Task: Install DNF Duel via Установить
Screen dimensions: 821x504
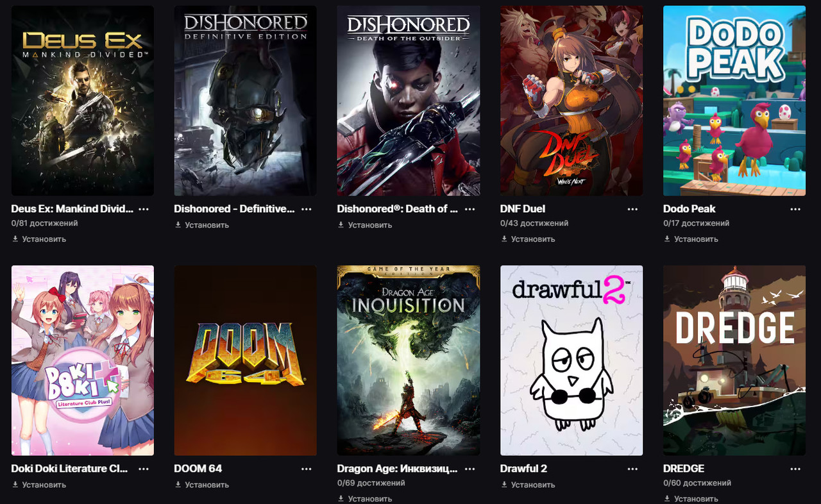Action: [x=527, y=239]
